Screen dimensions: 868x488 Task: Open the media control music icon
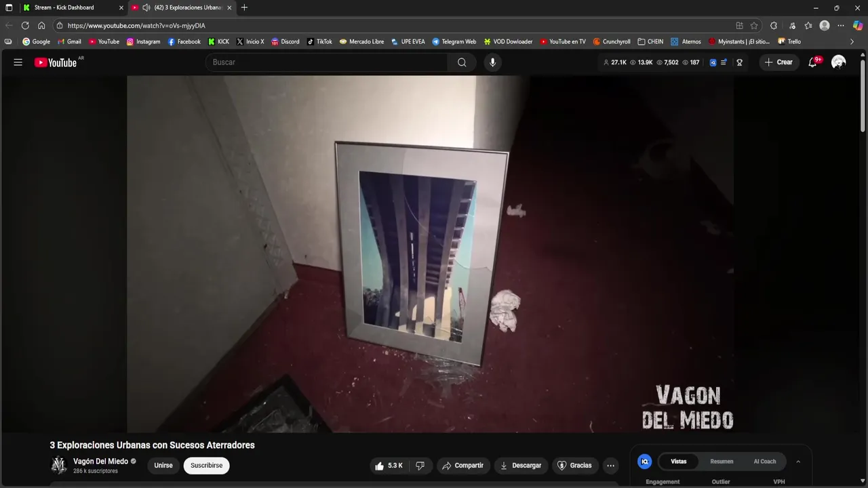[x=792, y=26]
